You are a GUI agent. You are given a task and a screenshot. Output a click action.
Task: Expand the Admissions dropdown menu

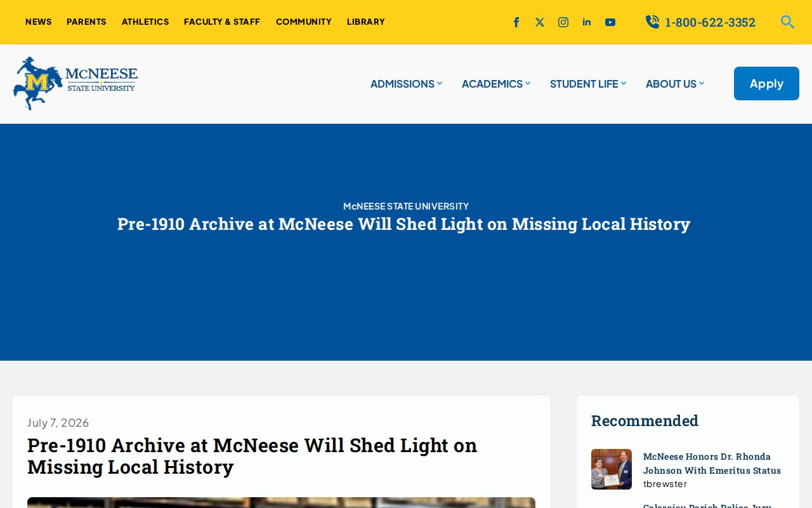pos(406,84)
